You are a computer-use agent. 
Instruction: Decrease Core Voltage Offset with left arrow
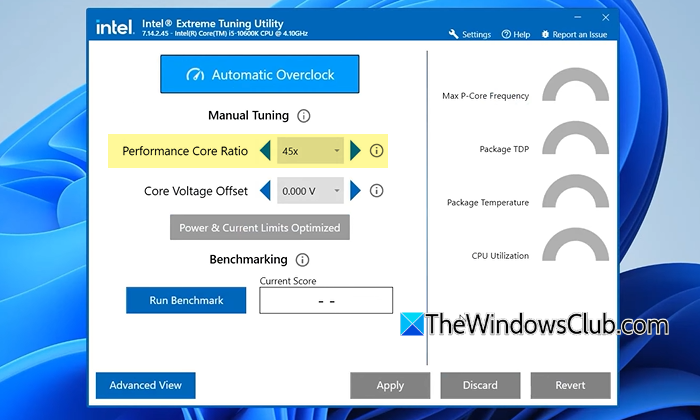(x=265, y=191)
